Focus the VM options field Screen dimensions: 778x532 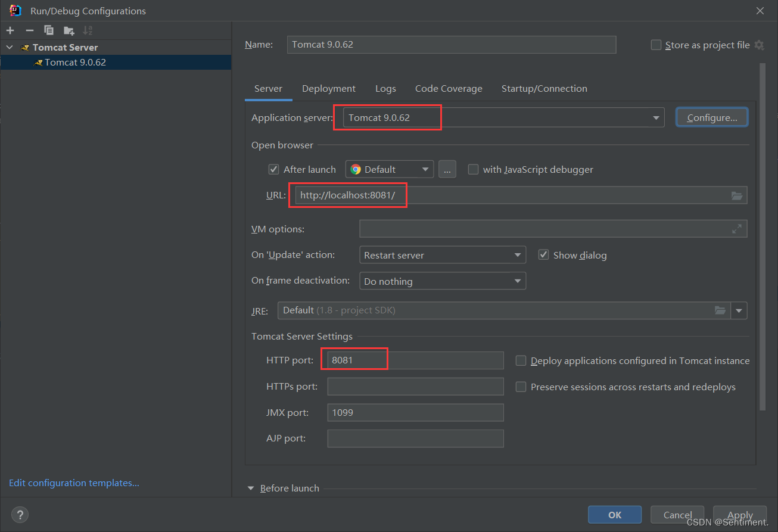pyautogui.click(x=553, y=229)
